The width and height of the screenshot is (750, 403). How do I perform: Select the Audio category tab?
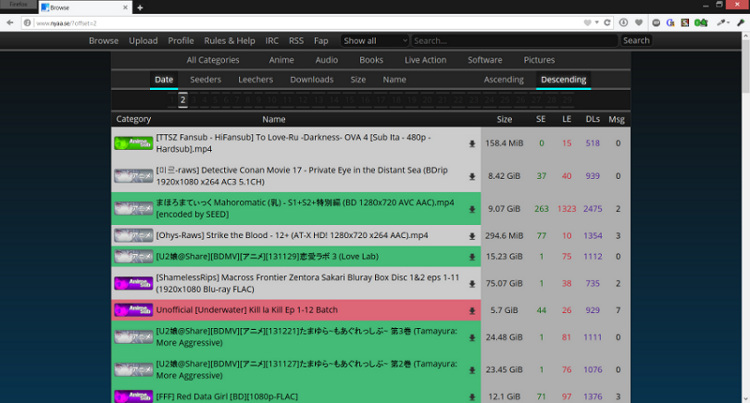pyautogui.click(x=327, y=60)
